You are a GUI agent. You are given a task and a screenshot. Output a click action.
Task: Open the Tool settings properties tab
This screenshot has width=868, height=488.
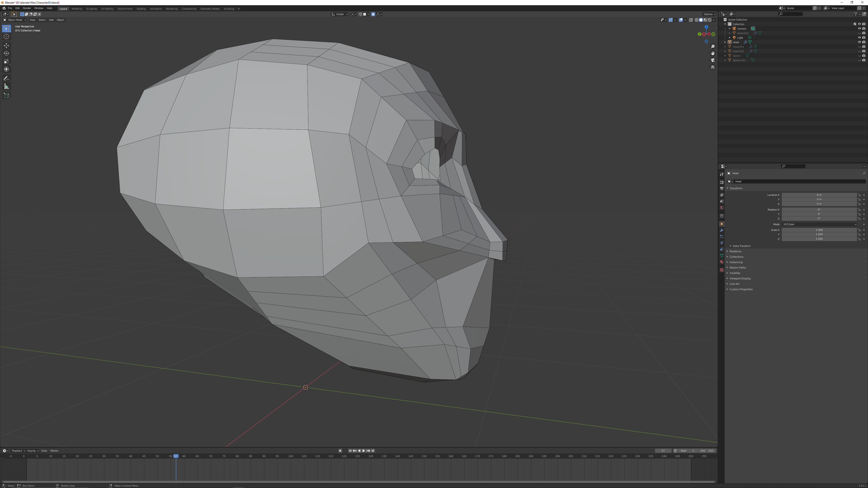tap(722, 174)
